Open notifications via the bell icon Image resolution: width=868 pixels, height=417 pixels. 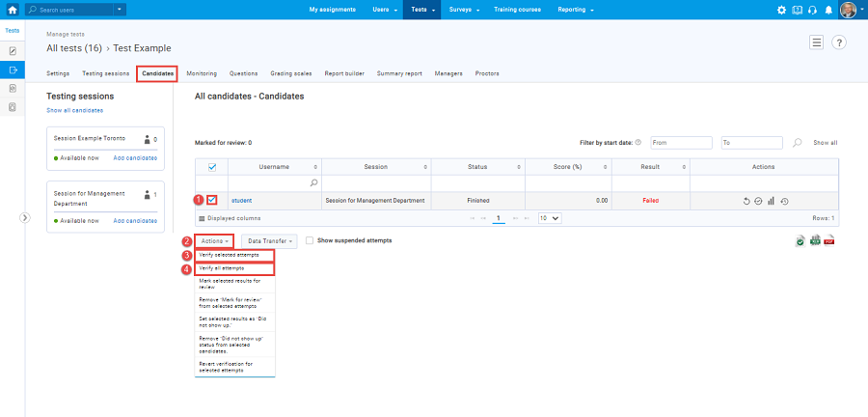pos(827,10)
